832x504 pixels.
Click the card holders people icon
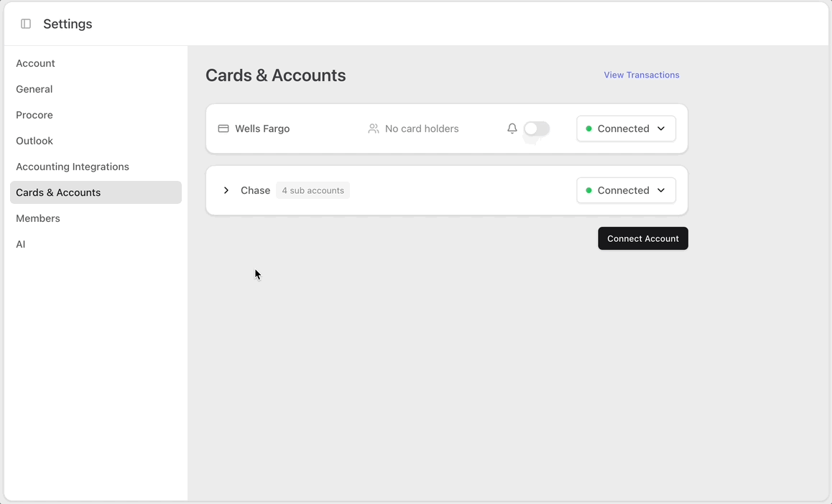point(374,129)
